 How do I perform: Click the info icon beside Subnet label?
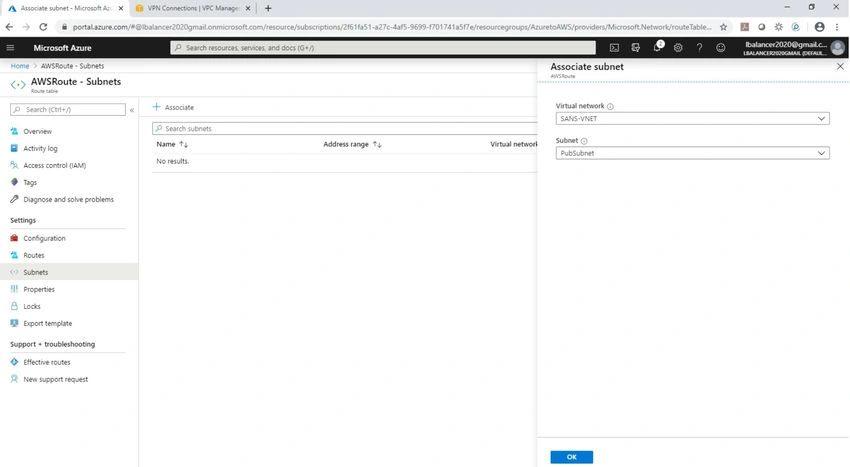point(584,141)
